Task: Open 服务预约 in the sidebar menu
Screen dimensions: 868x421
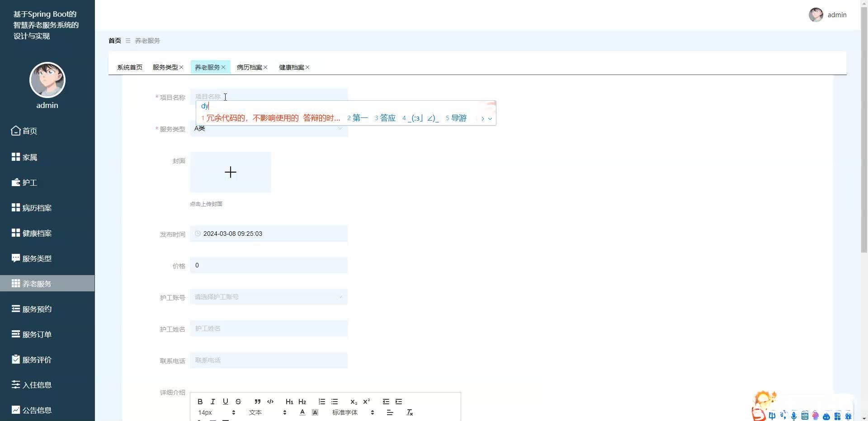Action: point(47,309)
